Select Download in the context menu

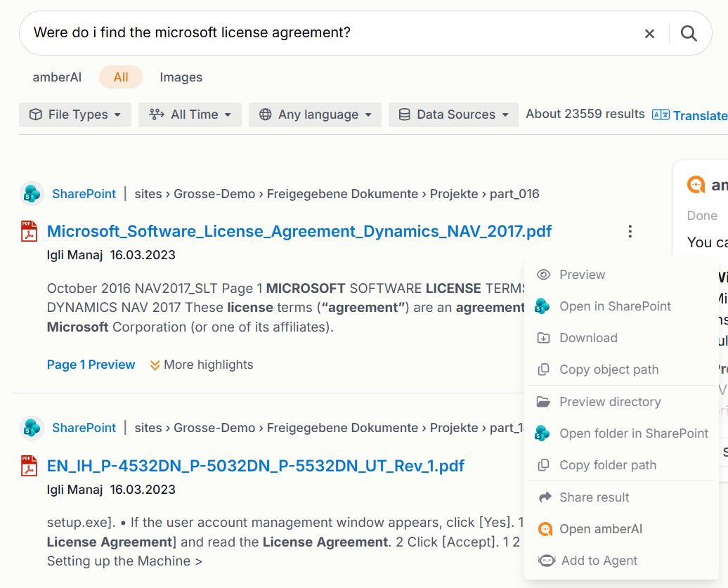coord(621,338)
